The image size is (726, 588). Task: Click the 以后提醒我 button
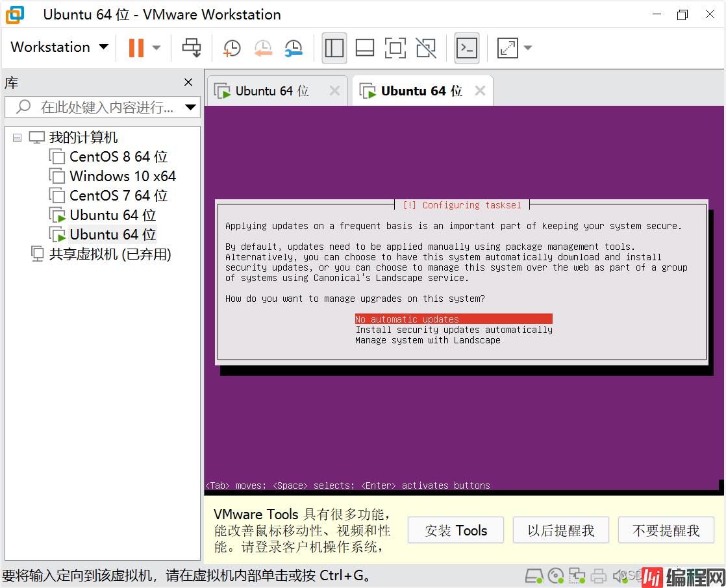(561, 530)
